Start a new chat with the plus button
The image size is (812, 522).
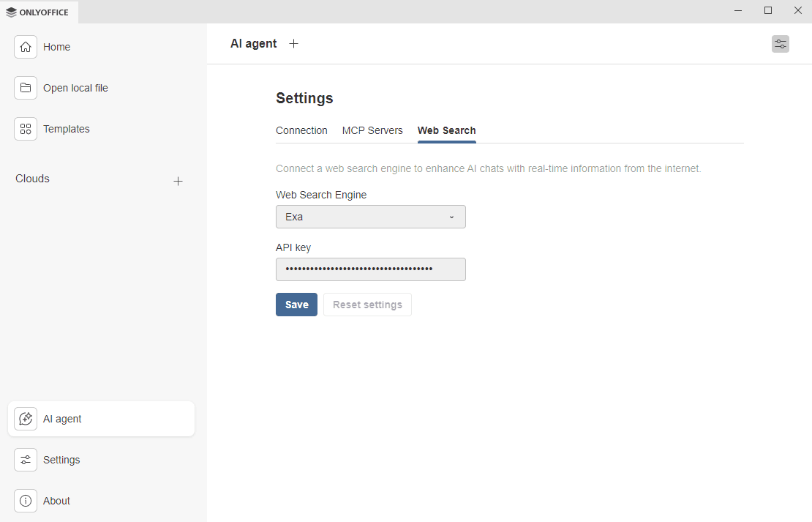293,43
